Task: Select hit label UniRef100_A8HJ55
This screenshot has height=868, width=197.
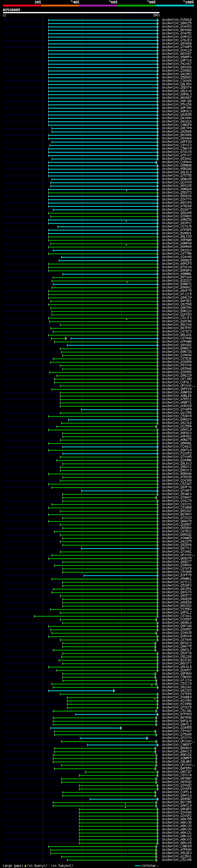Action: coord(177,819)
